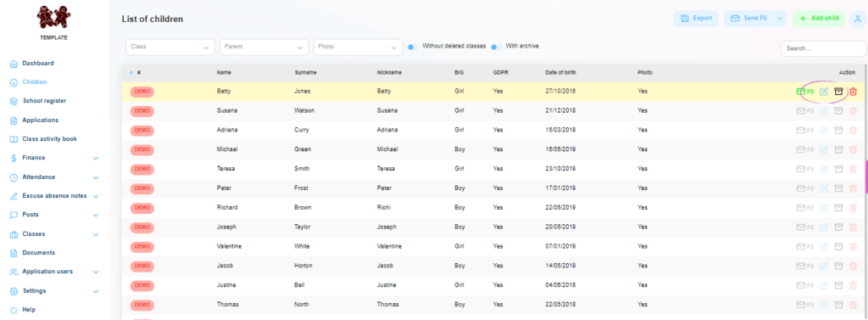868x320 pixels.
Task: Expand the Finance menu chevron
Action: pyautogui.click(x=96, y=159)
